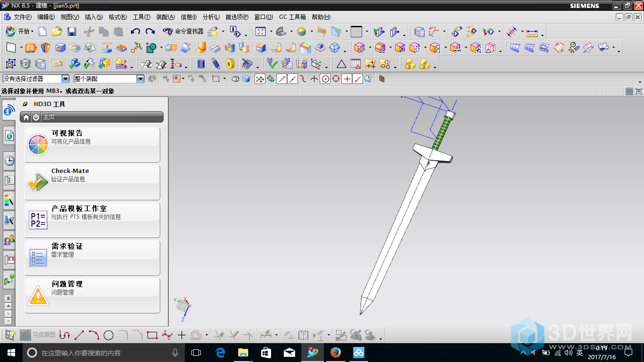Click the HD3D home button
The height and width of the screenshot is (362, 644).
coord(26,117)
